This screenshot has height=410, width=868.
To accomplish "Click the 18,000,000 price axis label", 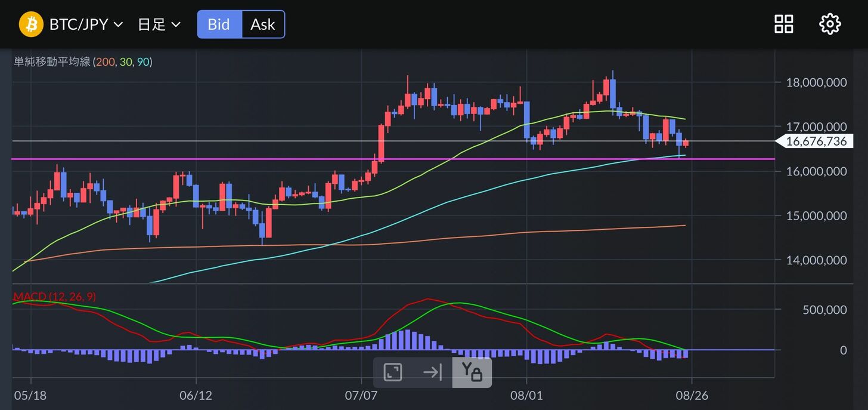I will 815,82.
